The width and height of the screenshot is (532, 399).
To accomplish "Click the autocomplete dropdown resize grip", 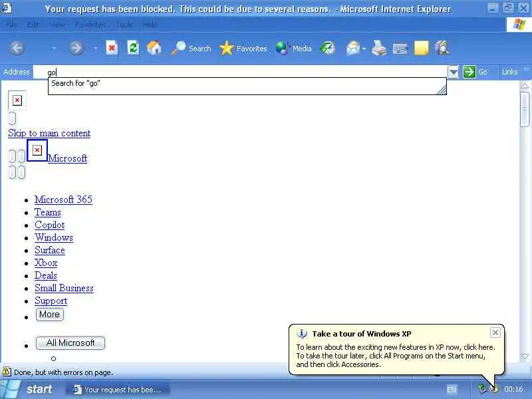I will click(442, 90).
